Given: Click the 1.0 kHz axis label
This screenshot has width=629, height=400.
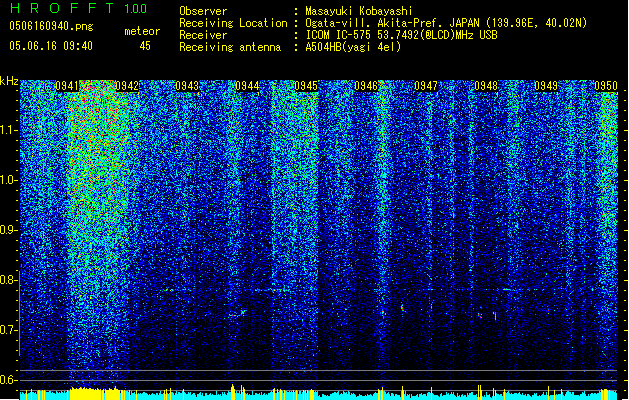Looking at the screenshot, I should (x=8, y=180).
